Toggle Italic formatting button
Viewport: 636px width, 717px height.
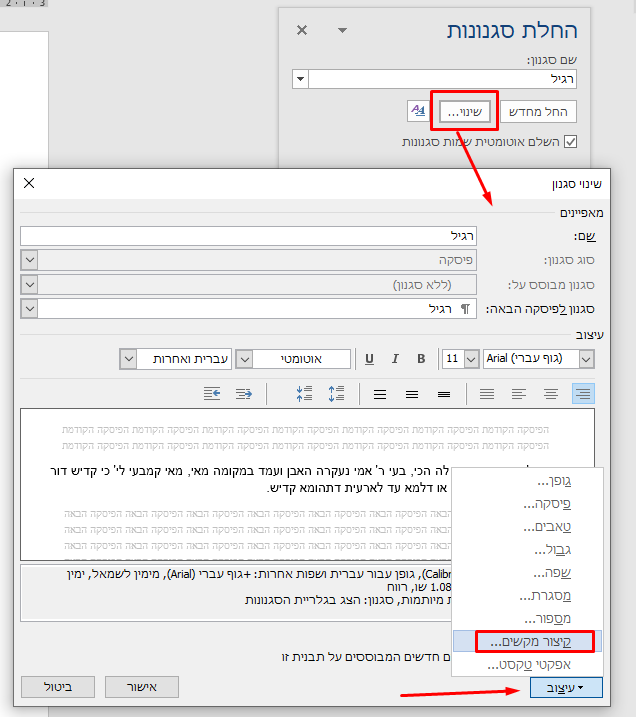[x=395, y=359]
